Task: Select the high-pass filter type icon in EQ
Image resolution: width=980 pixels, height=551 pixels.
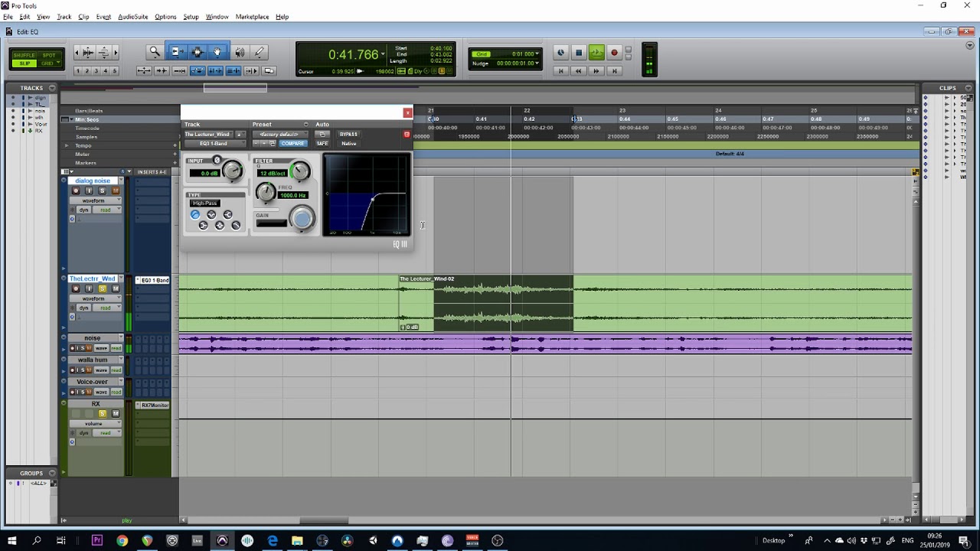Action: (195, 215)
